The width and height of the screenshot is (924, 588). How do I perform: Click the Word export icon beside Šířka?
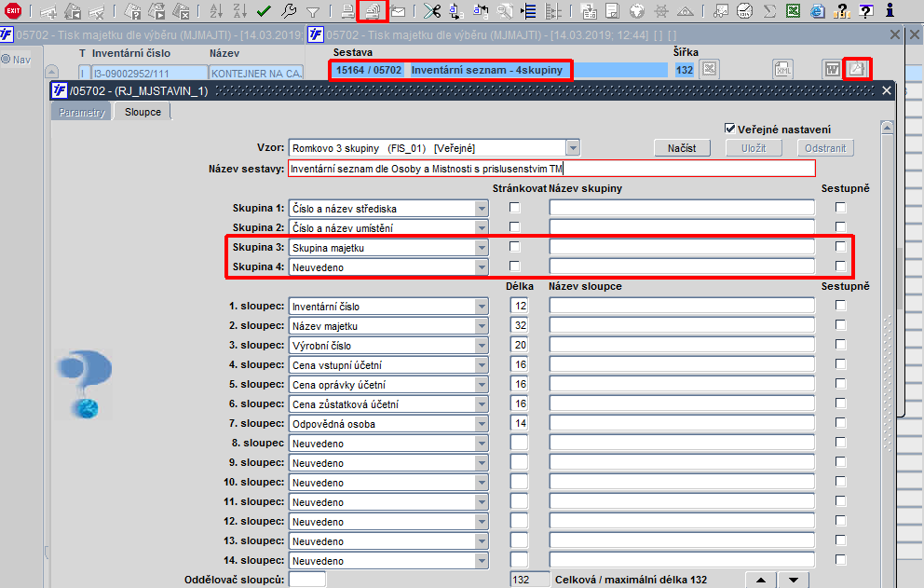[832, 70]
